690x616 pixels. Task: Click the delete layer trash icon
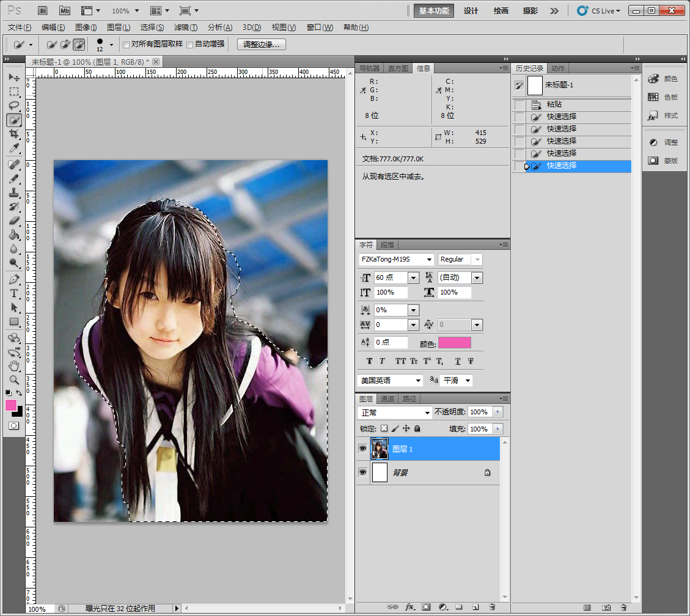point(493,607)
